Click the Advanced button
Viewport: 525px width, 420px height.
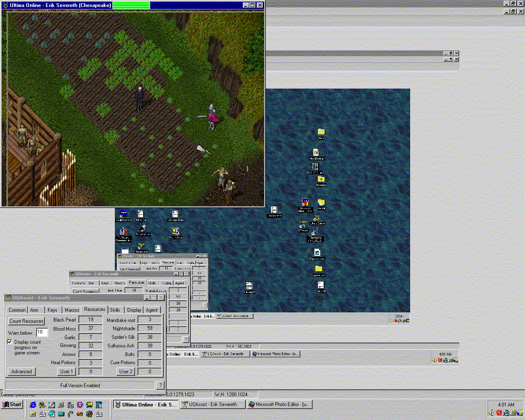[x=22, y=372]
